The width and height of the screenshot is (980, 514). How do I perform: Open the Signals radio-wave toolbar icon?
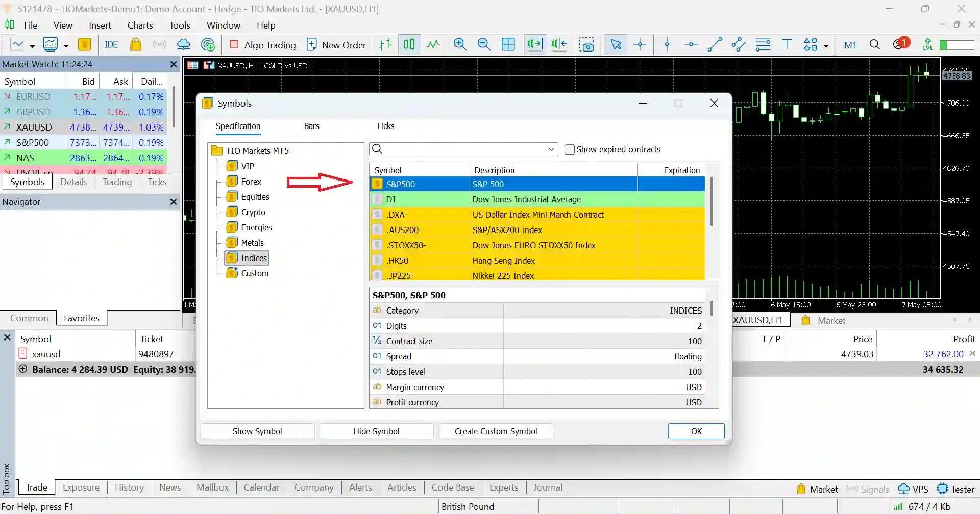[159, 45]
